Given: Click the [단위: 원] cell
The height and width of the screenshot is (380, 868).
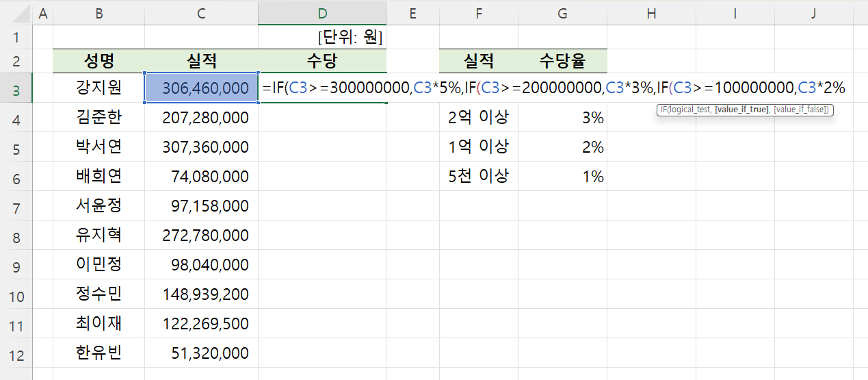Looking at the screenshot, I should 322,37.
